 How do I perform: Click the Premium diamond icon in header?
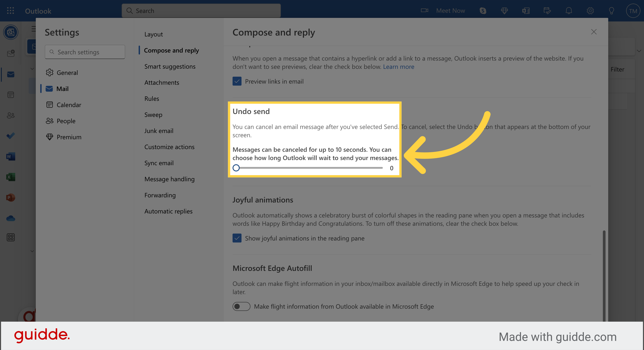pos(504,11)
